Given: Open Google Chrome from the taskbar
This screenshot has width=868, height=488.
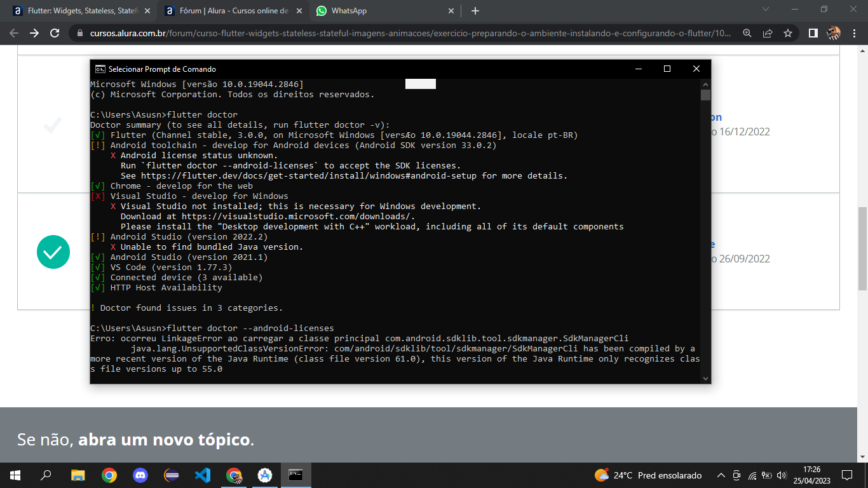Looking at the screenshot, I should click(109, 475).
